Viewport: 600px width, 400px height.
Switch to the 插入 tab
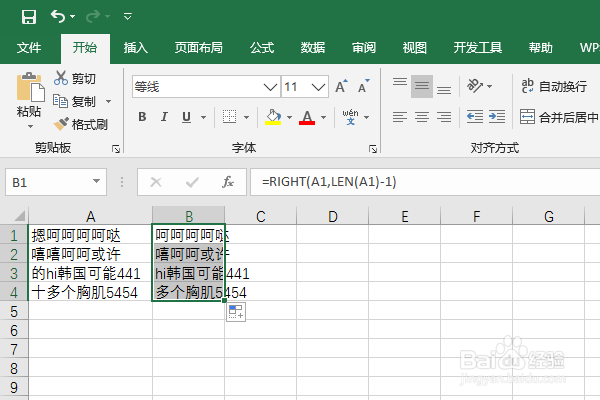(135, 48)
